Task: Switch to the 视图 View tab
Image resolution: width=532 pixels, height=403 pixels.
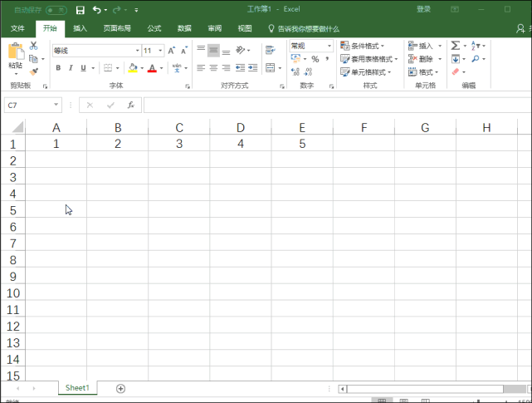Action: (x=245, y=28)
